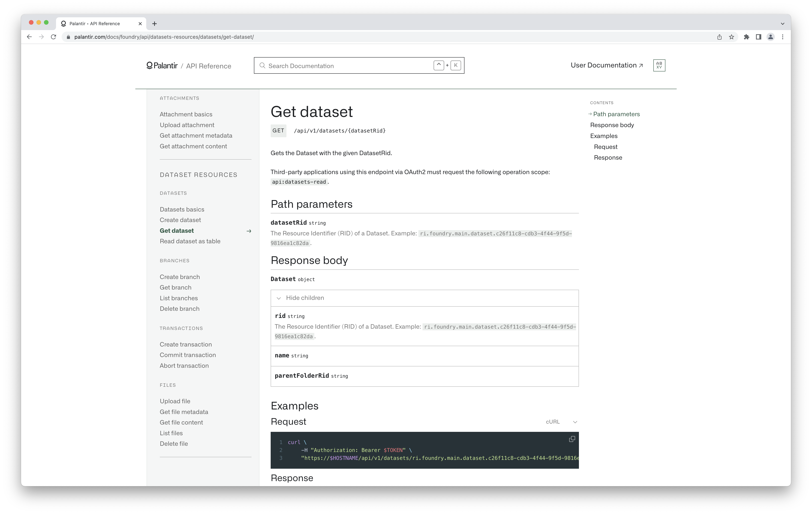The image size is (812, 514).
Task: Open User Documentation link
Action: click(607, 65)
